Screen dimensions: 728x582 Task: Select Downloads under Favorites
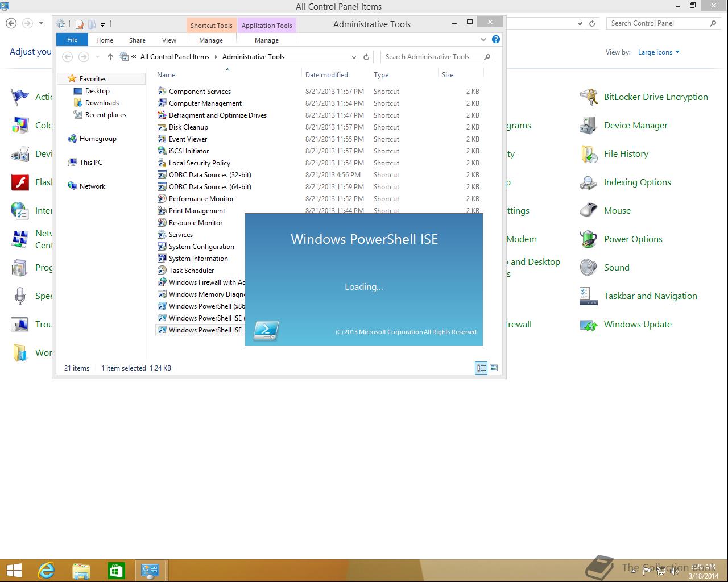102,103
